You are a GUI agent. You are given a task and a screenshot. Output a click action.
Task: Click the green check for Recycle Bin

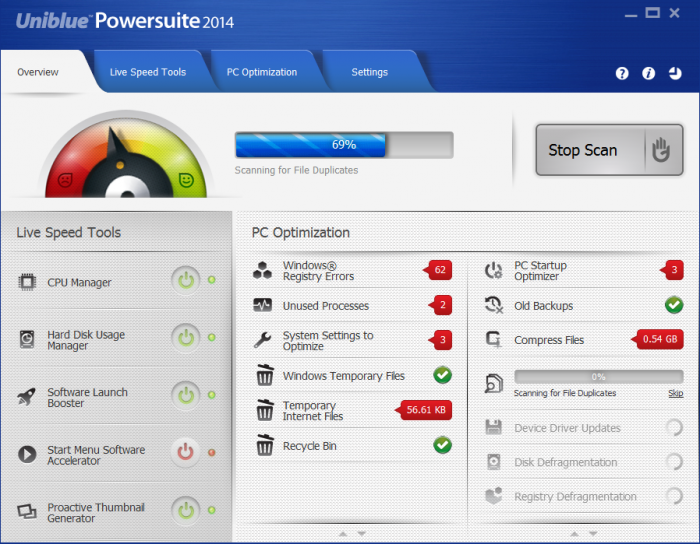[x=442, y=445]
